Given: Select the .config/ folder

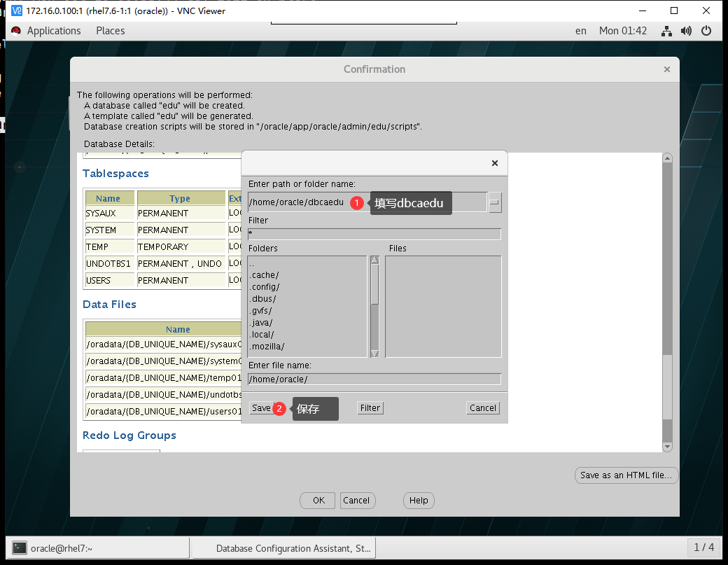Looking at the screenshot, I should pos(265,287).
